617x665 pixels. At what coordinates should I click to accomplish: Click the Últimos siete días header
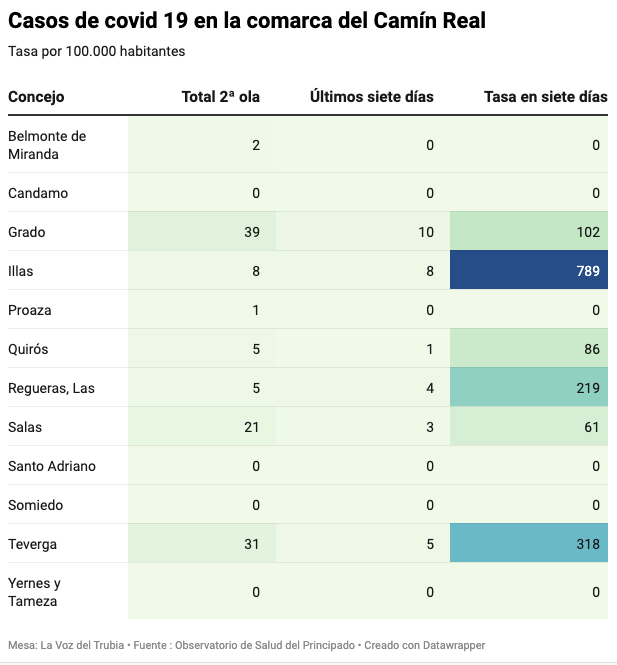(x=371, y=97)
